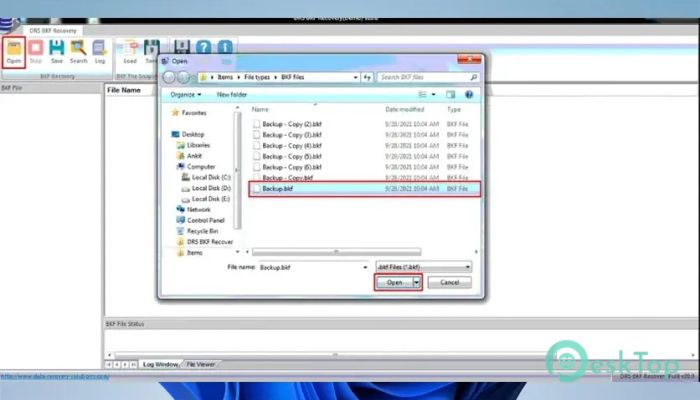Click Items in the breadcrumb path
The image size is (700, 400).
click(225, 77)
